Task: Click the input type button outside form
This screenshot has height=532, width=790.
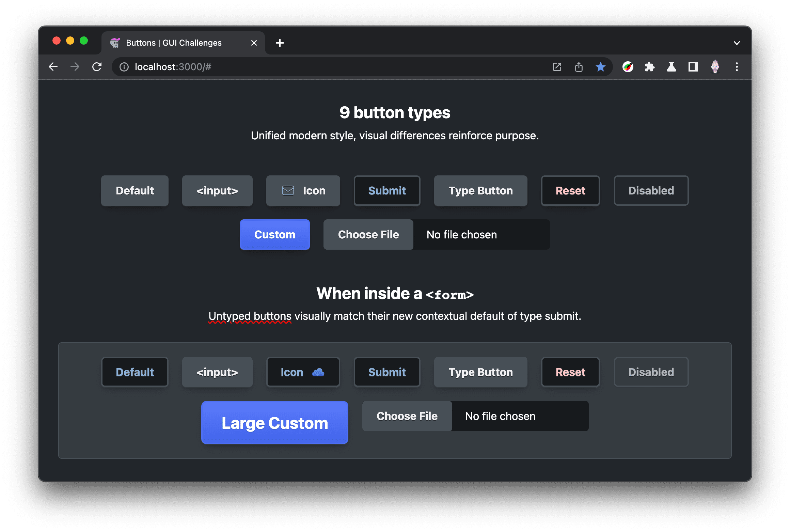Action: (x=218, y=191)
